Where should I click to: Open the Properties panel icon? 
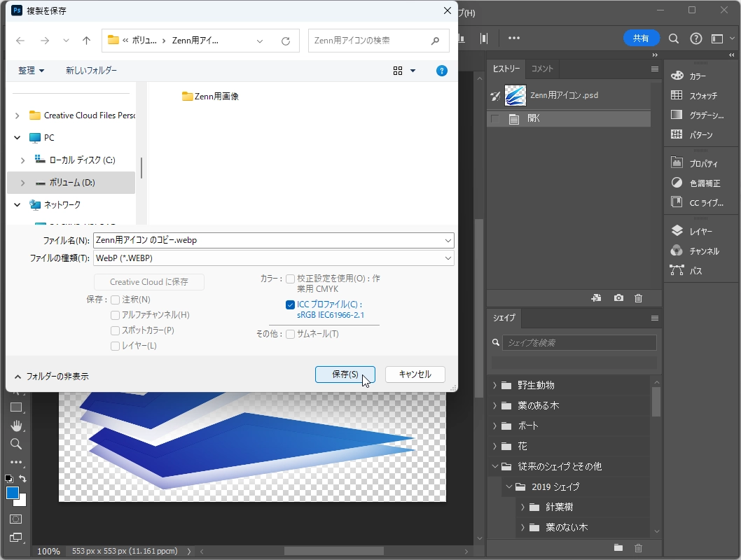click(677, 163)
